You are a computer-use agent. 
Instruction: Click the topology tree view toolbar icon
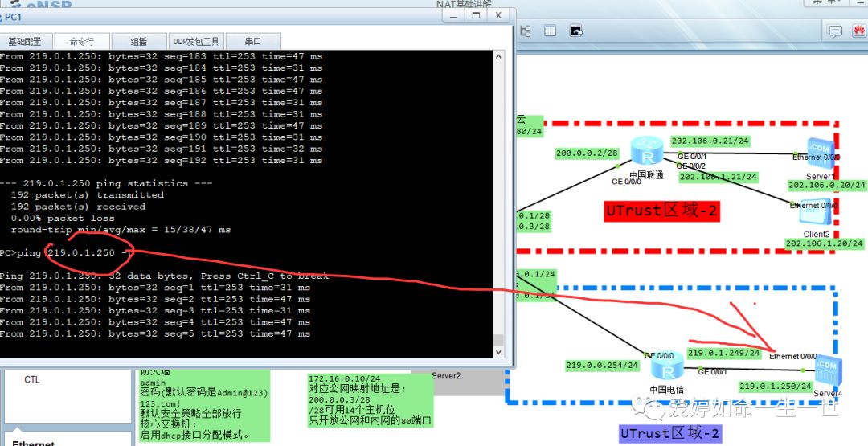coord(526,31)
